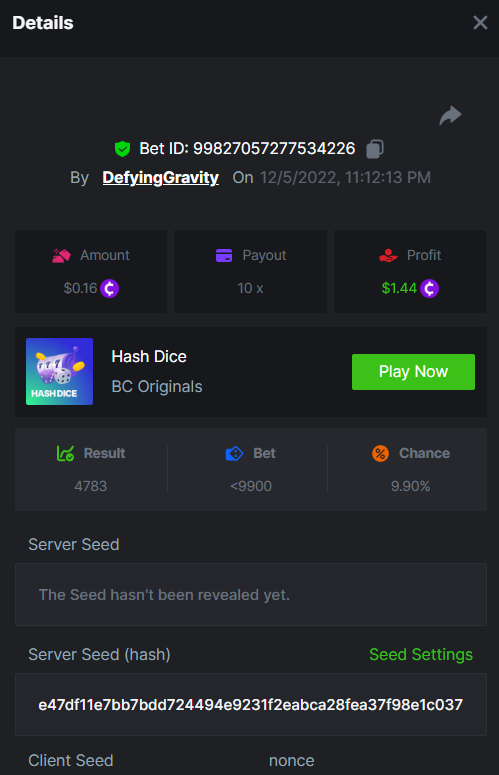Click the share arrow icon

(x=450, y=116)
